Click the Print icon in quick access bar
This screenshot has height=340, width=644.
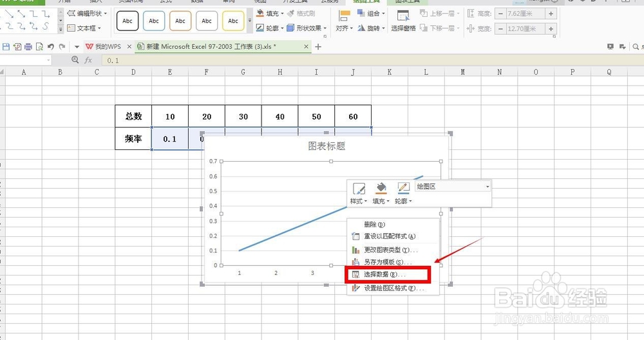pos(28,47)
